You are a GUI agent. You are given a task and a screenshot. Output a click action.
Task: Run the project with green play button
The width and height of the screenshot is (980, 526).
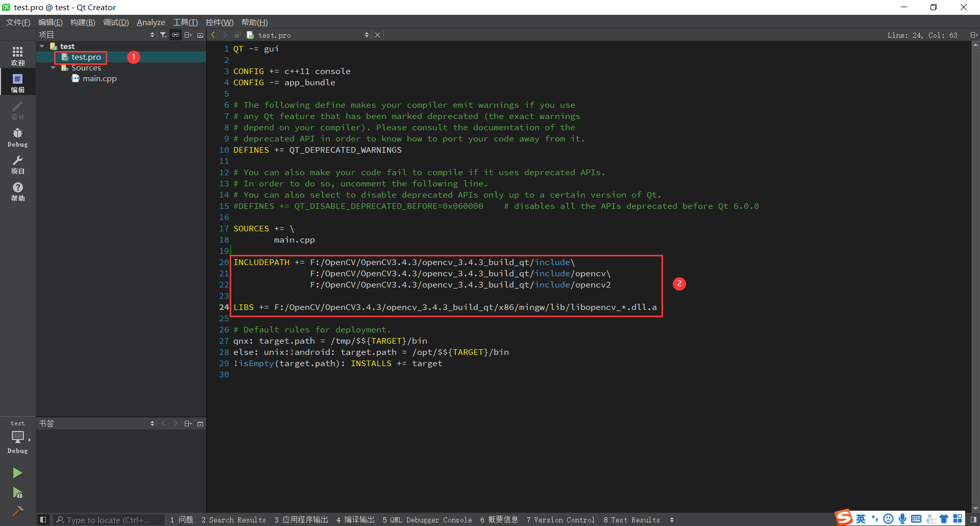pos(17,473)
